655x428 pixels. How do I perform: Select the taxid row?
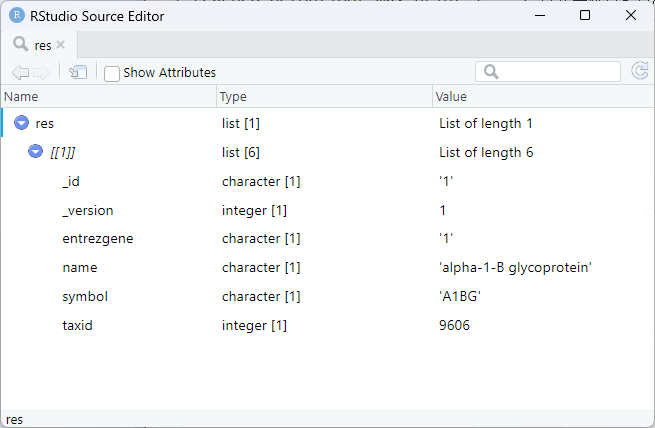click(328, 325)
